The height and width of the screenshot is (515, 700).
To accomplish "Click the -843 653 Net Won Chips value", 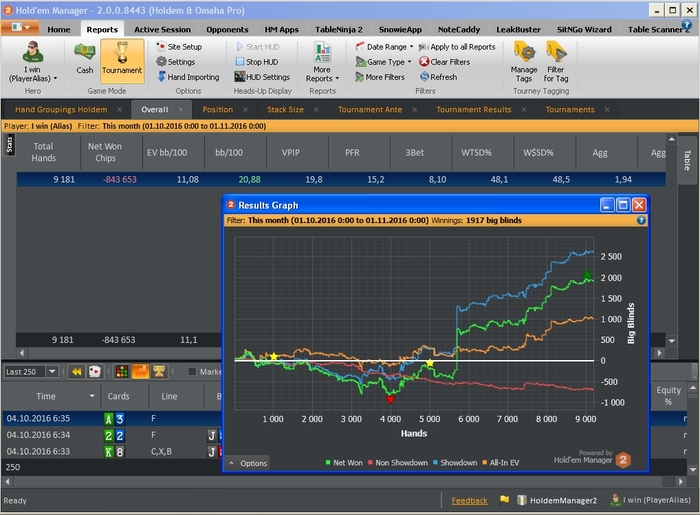I will [120, 179].
